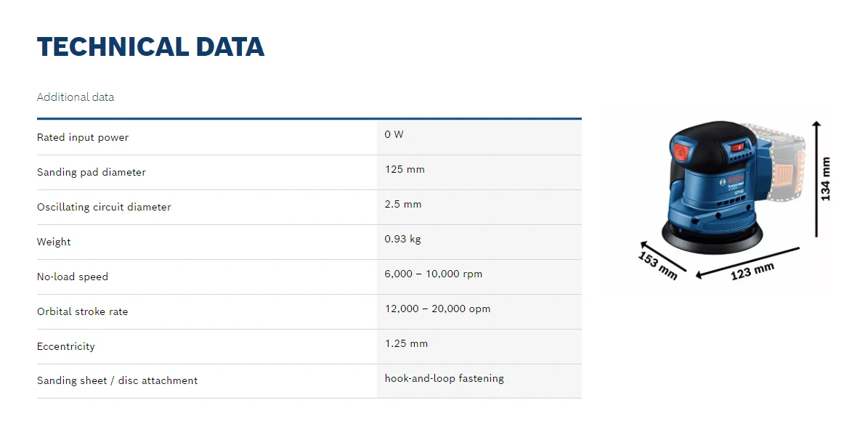Image resolution: width=868 pixels, height=437 pixels.
Task: Select the Sanding pad diameter label
Action: pos(92,172)
